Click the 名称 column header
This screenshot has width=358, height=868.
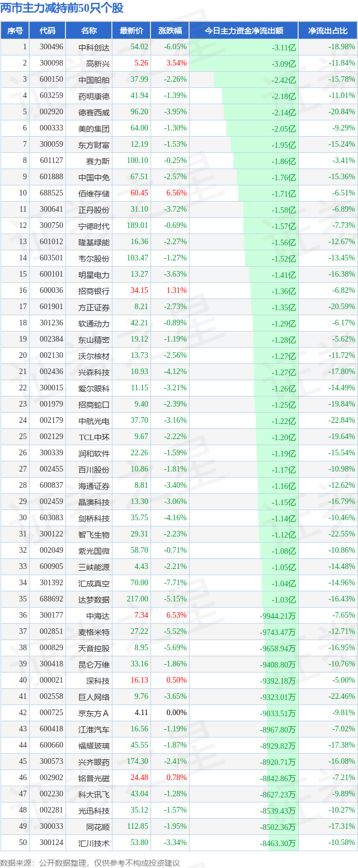point(88,31)
